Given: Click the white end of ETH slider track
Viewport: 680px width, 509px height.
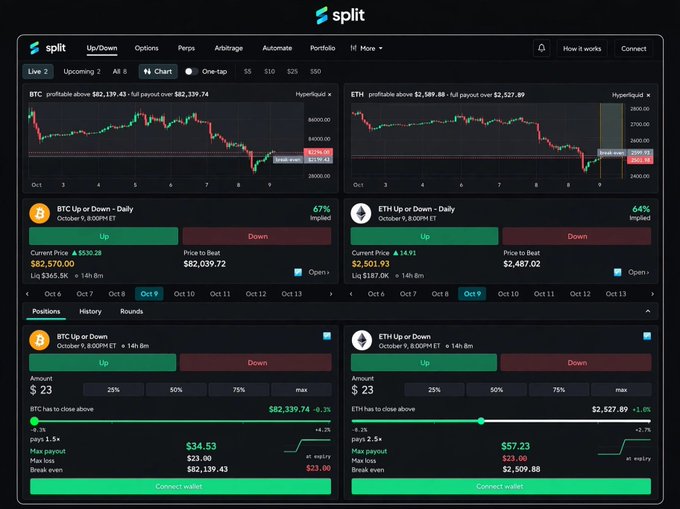Looking at the screenshot, I should click(648, 421).
